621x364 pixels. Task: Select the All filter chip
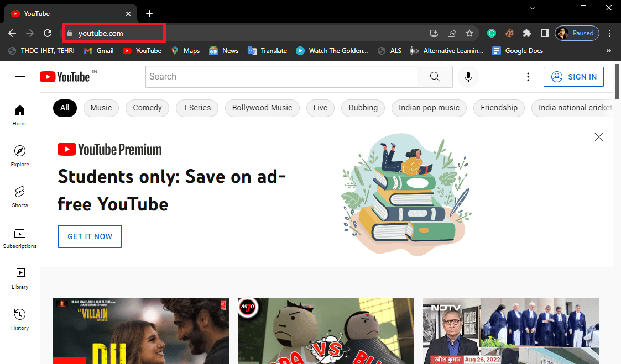point(65,108)
